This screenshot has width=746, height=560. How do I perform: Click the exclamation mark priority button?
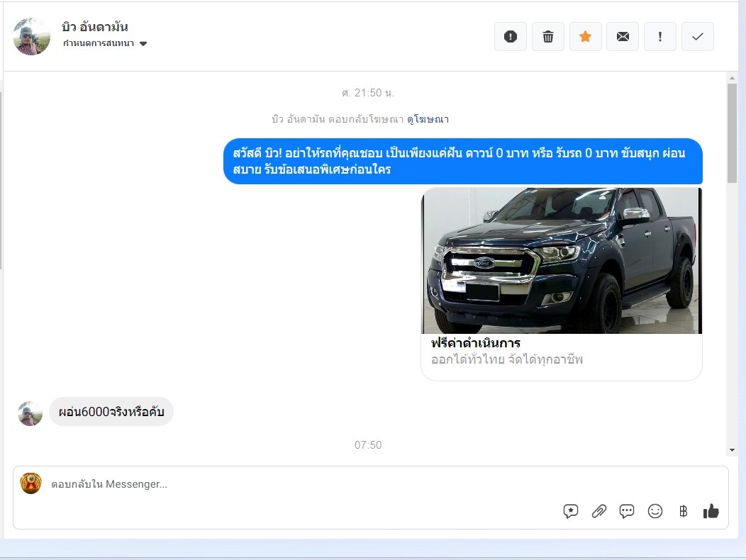(660, 37)
